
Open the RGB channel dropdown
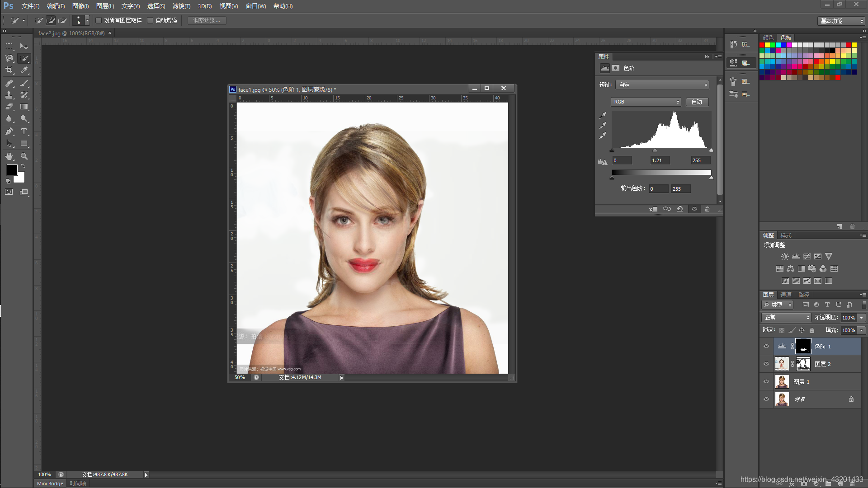click(x=646, y=102)
